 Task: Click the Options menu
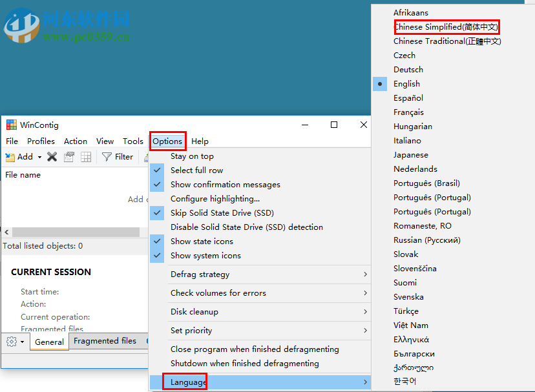[167, 141]
